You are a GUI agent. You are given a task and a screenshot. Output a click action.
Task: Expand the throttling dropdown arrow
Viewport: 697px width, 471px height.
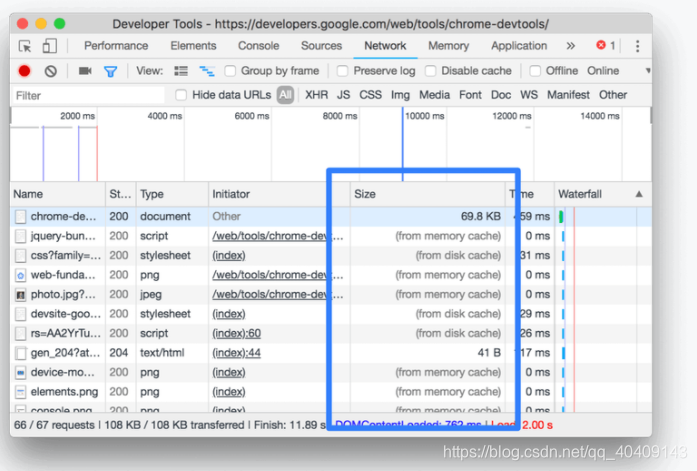(x=648, y=71)
